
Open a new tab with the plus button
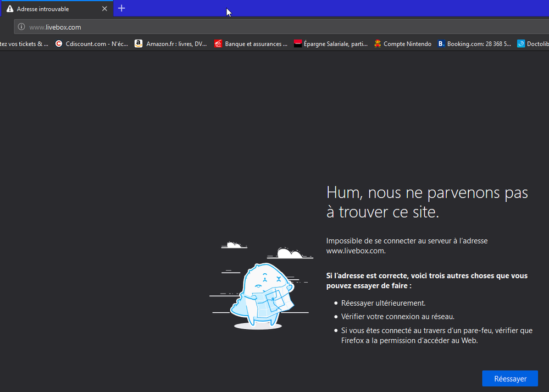(x=121, y=8)
